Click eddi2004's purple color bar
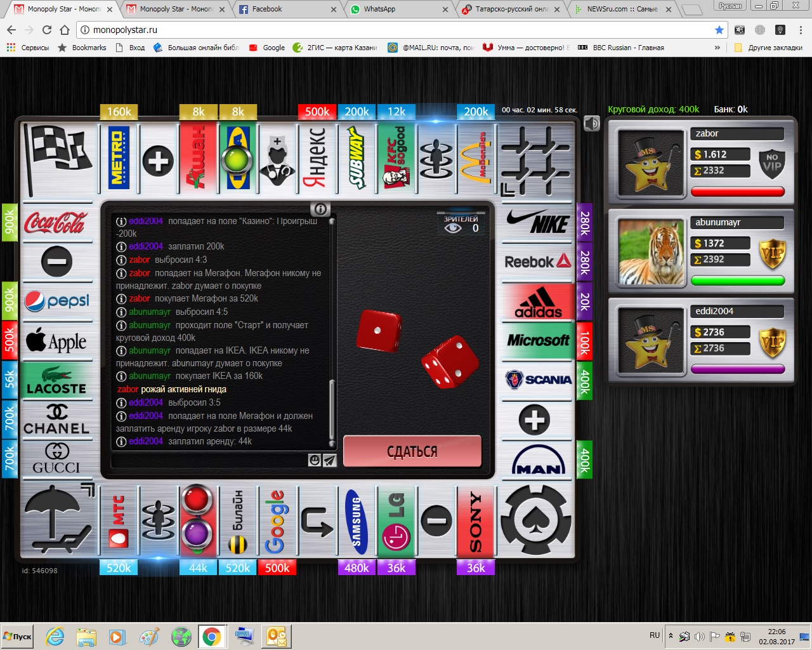 pos(738,369)
